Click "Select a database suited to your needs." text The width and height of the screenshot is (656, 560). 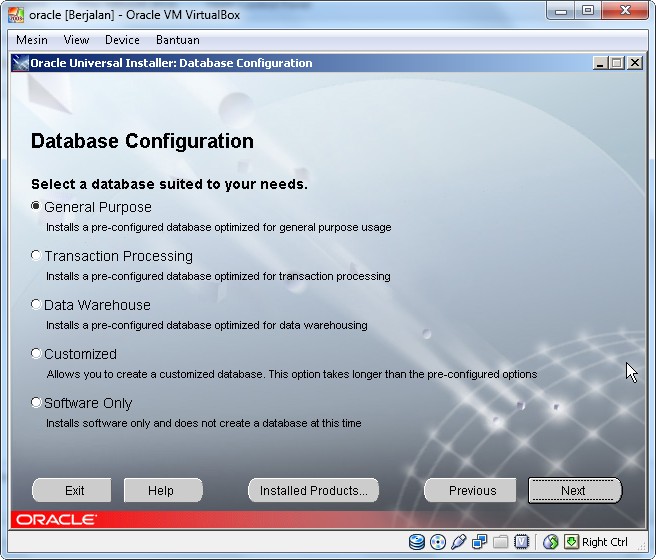pyautogui.click(x=169, y=184)
